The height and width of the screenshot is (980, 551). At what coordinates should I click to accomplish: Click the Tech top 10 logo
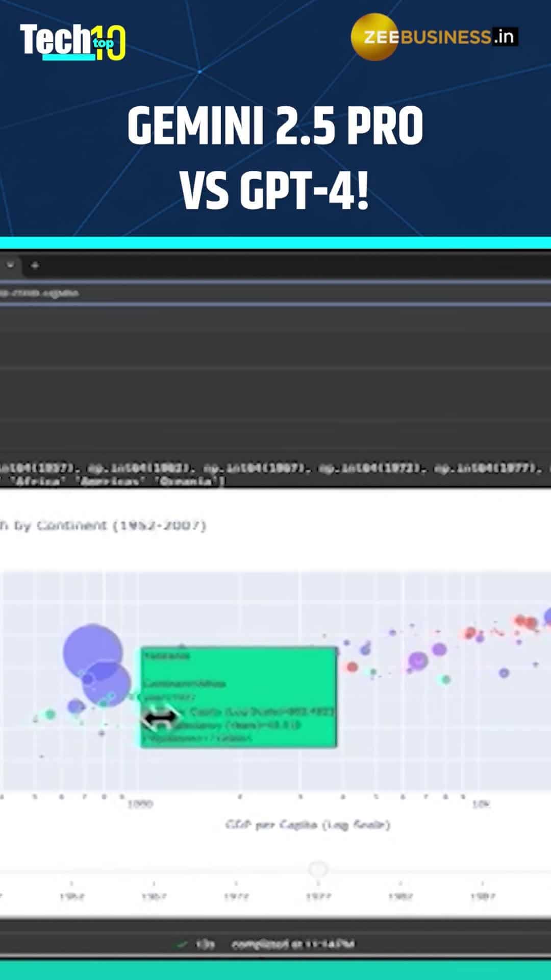(x=73, y=41)
